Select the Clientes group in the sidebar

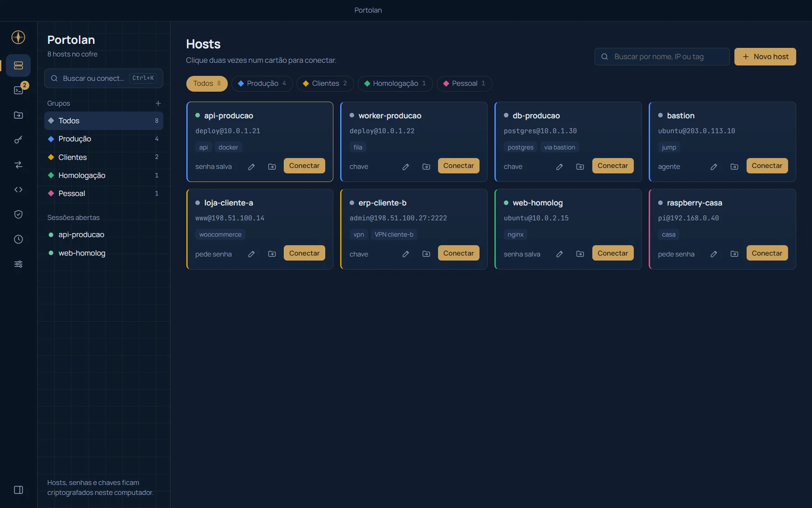point(104,157)
